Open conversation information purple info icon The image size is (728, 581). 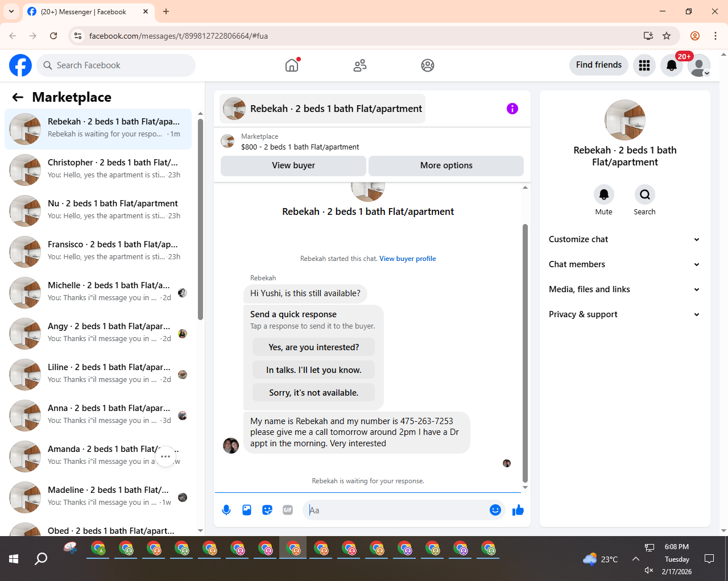coord(512,109)
